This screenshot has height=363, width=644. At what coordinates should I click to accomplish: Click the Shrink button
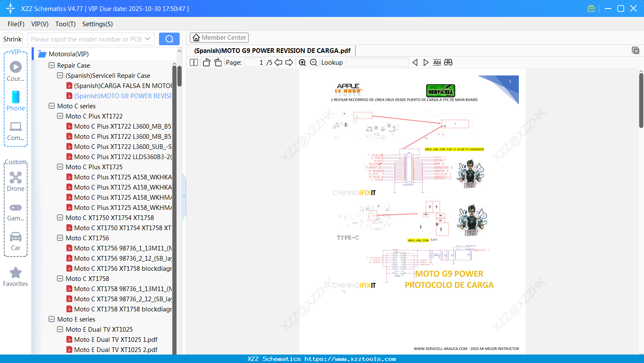[x=13, y=39]
